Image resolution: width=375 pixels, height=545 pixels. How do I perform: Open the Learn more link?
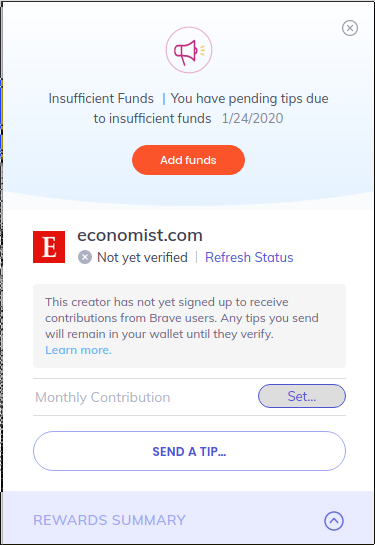pyautogui.click(x=79, y=350)
